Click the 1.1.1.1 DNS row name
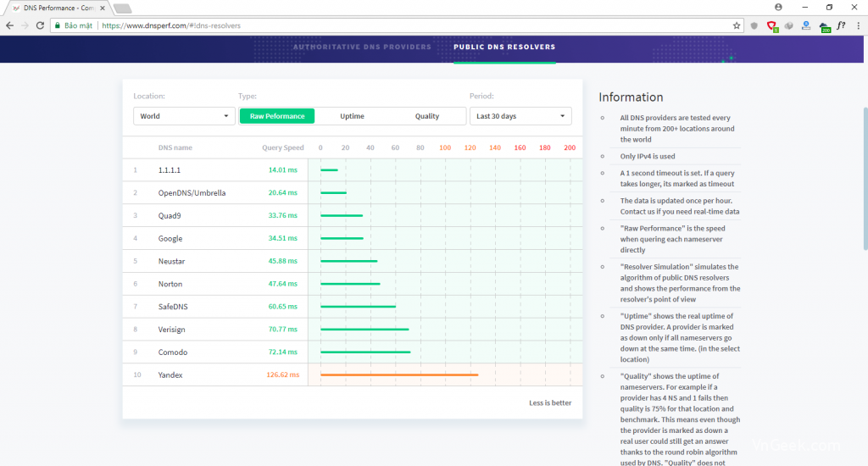This screenshot has height=466, width=868. tap(170, 170)
